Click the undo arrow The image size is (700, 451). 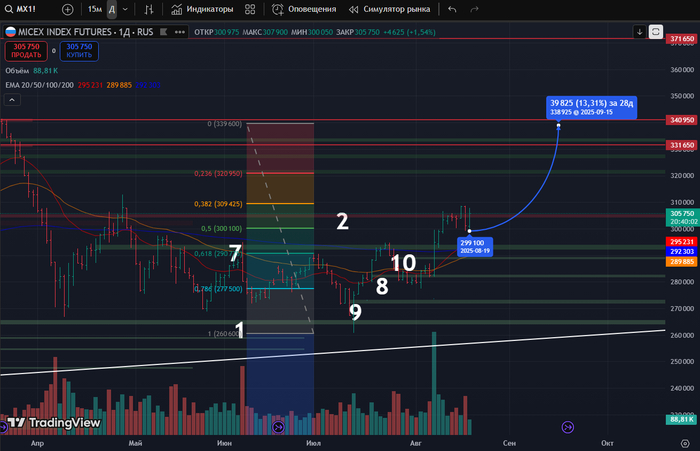point(452,9)
